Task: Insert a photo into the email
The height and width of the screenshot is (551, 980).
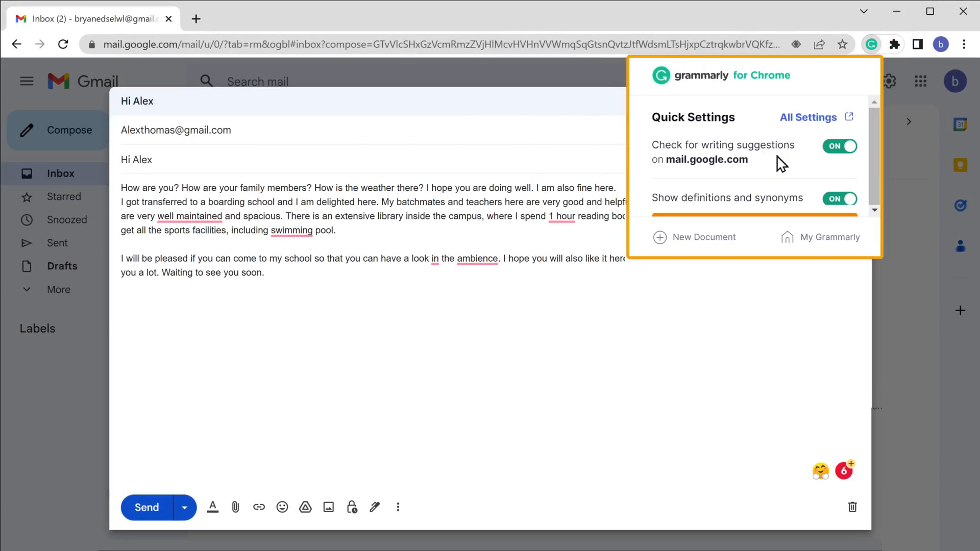Action: point(329,507)
